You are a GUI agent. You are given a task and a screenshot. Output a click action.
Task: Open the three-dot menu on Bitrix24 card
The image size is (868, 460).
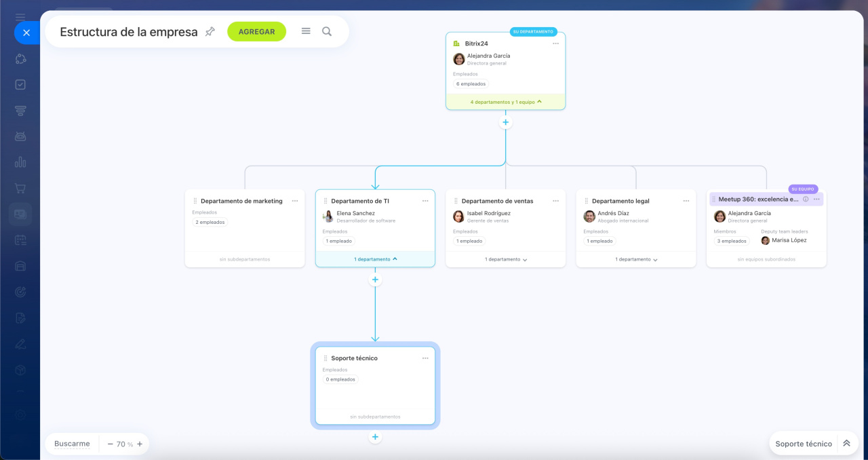click(x=555, y=43)
